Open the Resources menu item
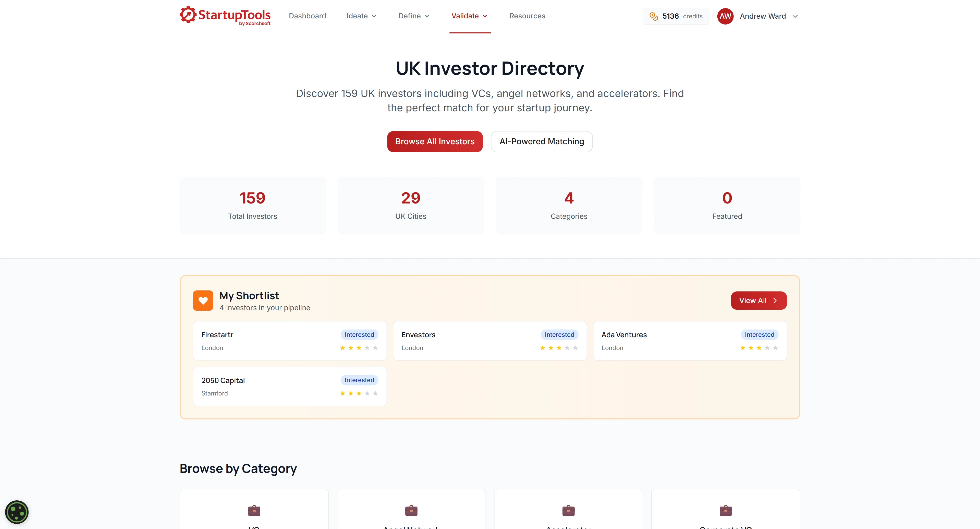980x529 pixels. [527, 16]
